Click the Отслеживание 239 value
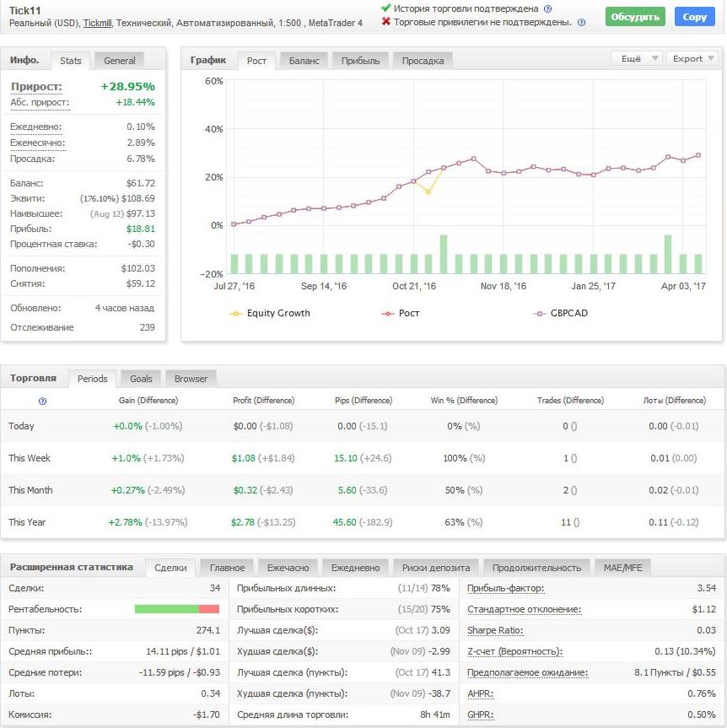Screen dimensions: 727x728 tap(147, 327)
